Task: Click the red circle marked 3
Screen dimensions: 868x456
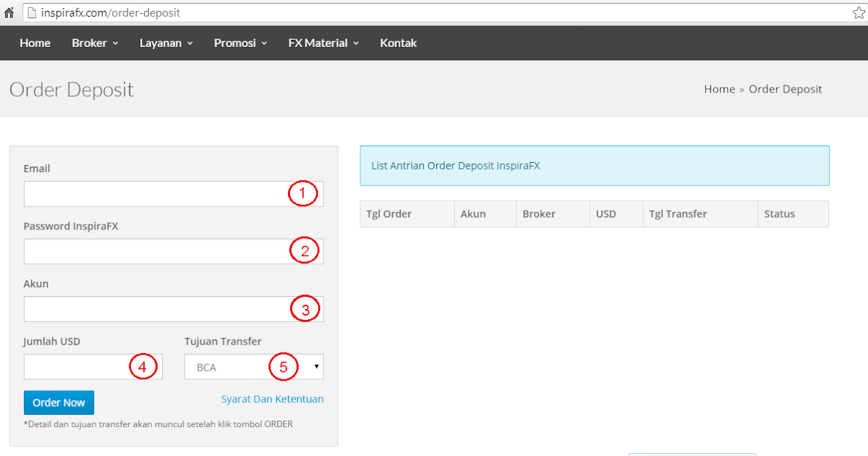Action: coord(305,308)
